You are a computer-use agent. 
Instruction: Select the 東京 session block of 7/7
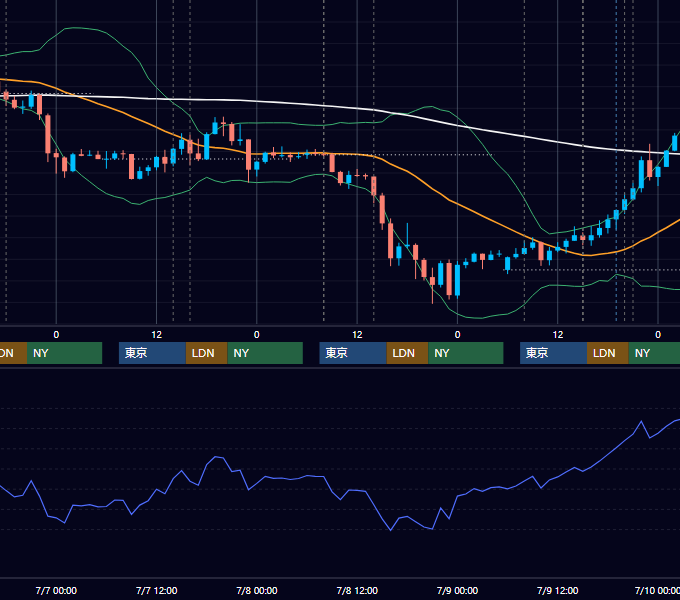click(x=152, y=353)
